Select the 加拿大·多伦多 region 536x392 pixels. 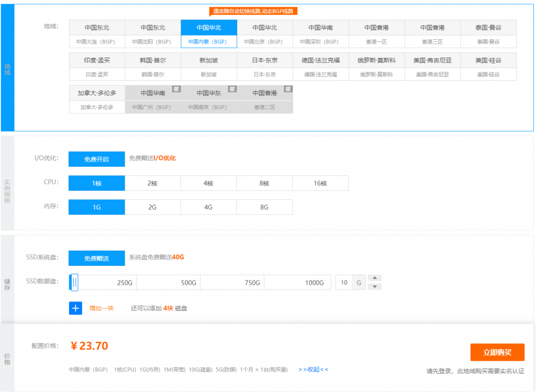click(97, 99)
